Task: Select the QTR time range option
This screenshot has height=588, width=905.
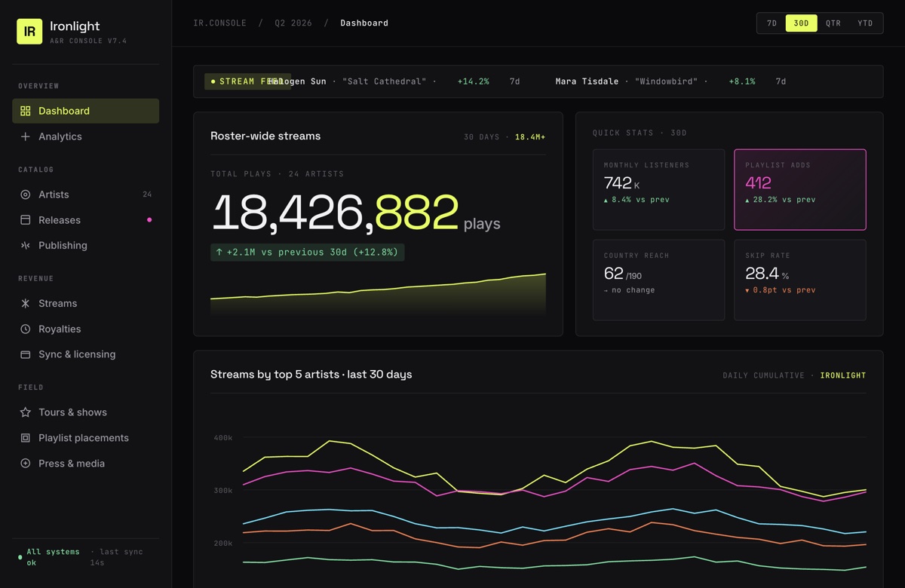Action: 833,23
